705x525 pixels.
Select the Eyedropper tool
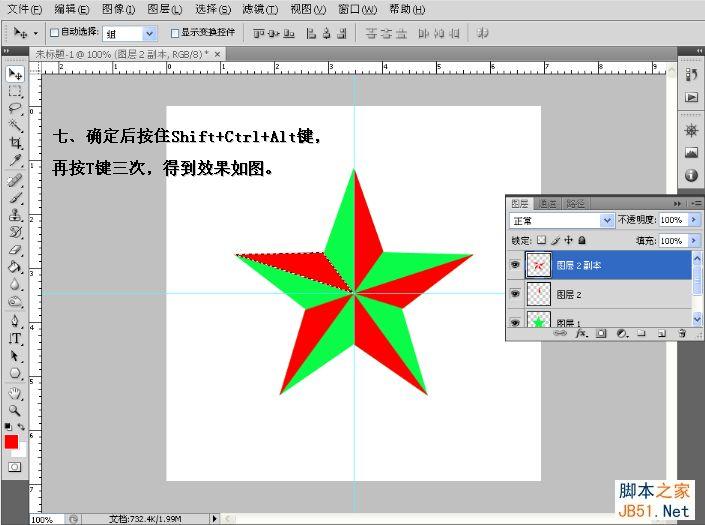point(15,160)
